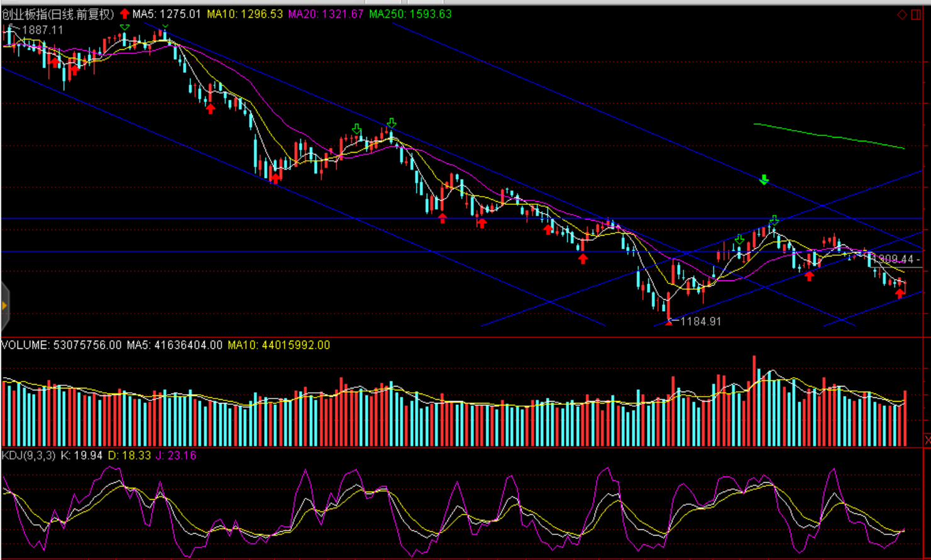Screen dimensions: 931x560
Task: Select the MA20 moving average label
Action: (x=326, y=14)
